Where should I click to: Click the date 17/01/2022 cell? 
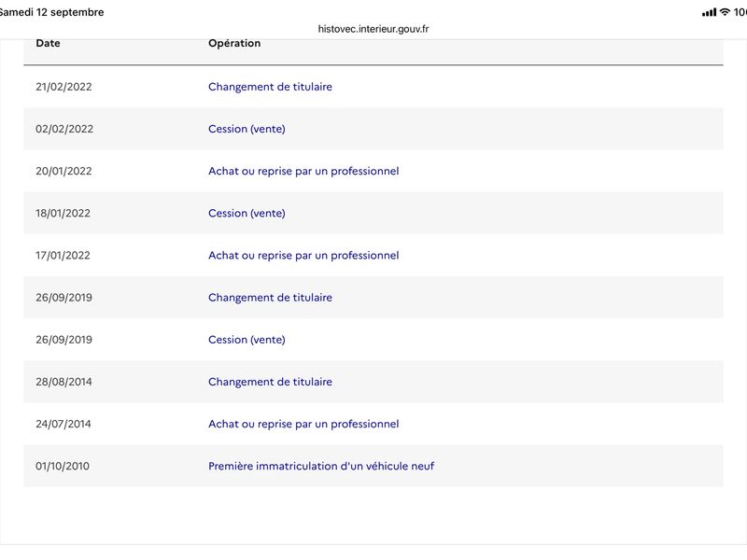63,255
